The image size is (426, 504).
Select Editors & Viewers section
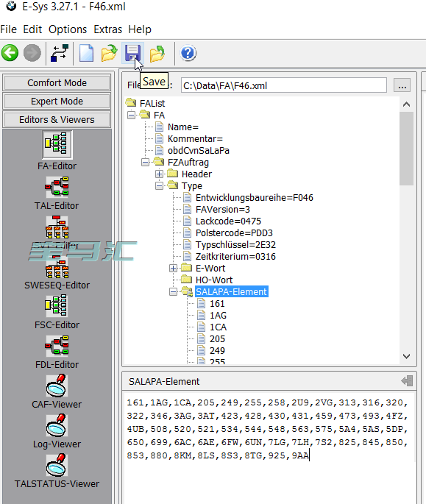tap(57, 120)
